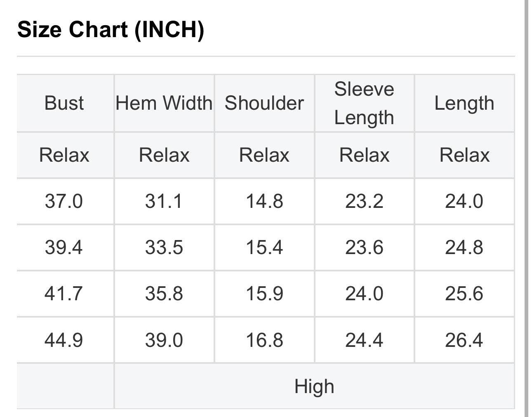Viewport: 532px width, 417px height.
Task: Click the sleeve length value 24.4
Action: pos(364,340)
